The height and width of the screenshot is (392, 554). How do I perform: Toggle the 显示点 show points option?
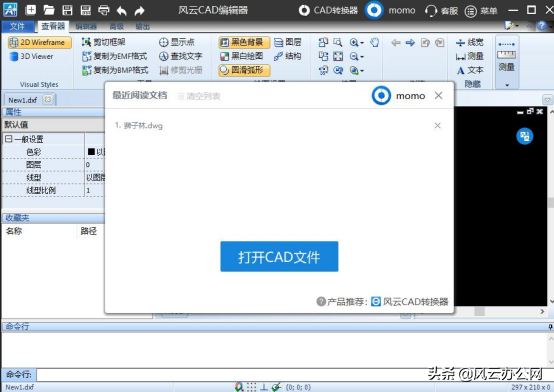click(x=176, y=42)
